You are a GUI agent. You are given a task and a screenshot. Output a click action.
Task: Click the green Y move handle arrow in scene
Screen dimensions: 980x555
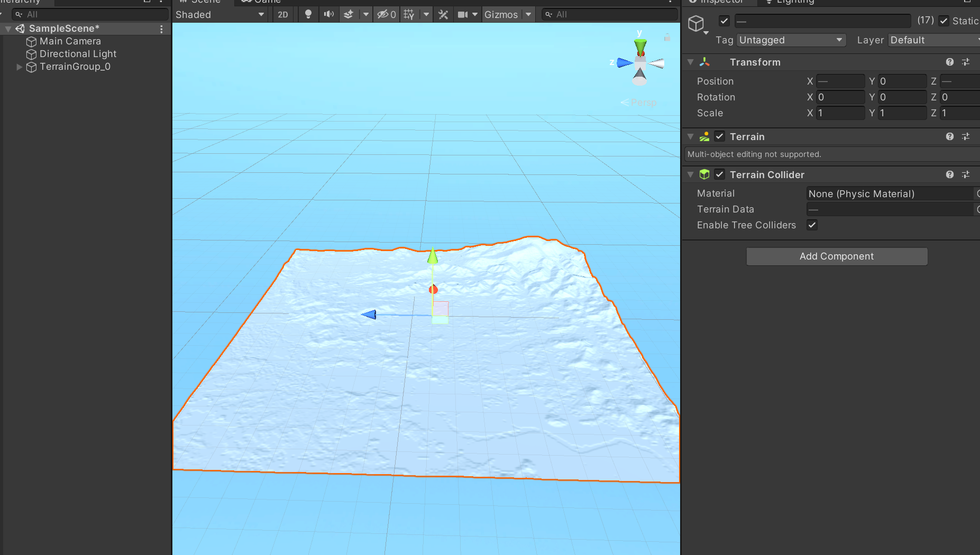click(433, 257)
